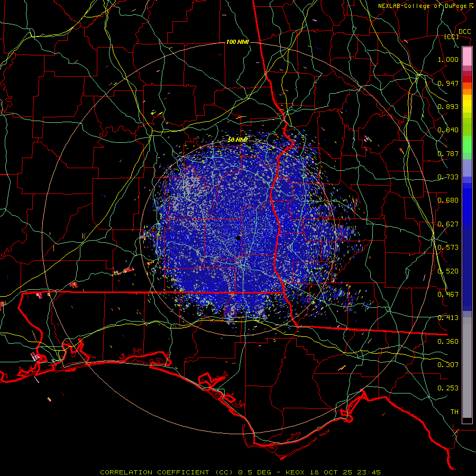Select the 0.520 legend value

[x=448, y=271]
